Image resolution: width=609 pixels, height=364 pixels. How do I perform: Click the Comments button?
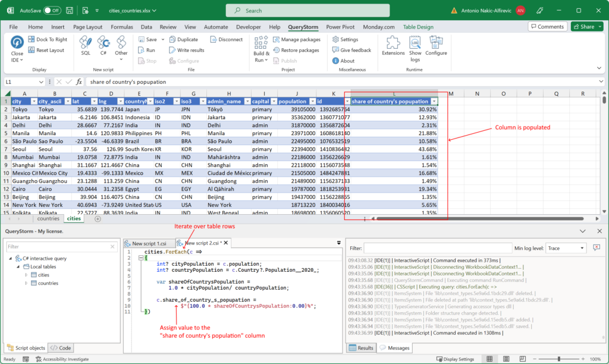tap(547, 27)
